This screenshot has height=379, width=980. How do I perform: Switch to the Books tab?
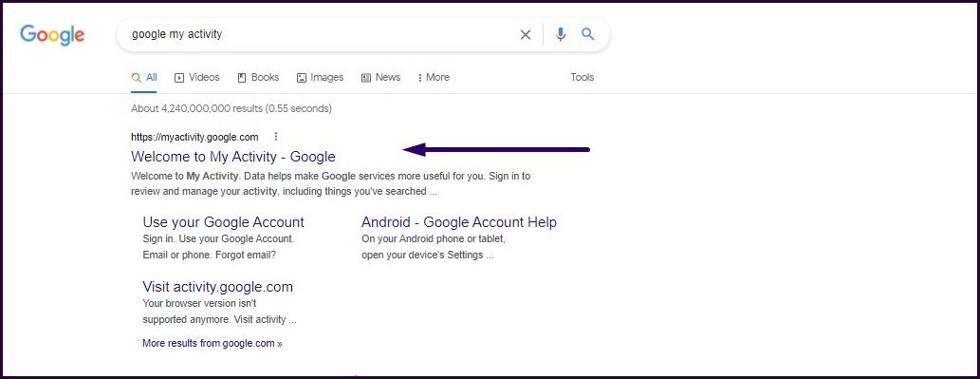pyautogui.click(x=258, y=78)
